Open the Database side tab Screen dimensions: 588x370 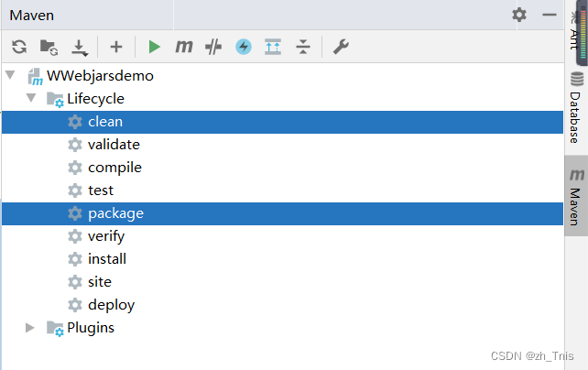pyautogui.click(x=576, y=107)
